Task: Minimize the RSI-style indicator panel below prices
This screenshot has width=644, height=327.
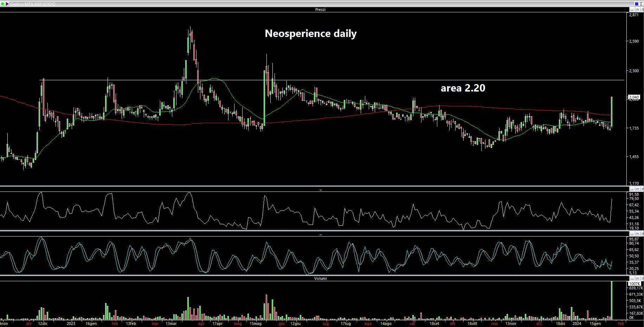Action: coord(632,189)
